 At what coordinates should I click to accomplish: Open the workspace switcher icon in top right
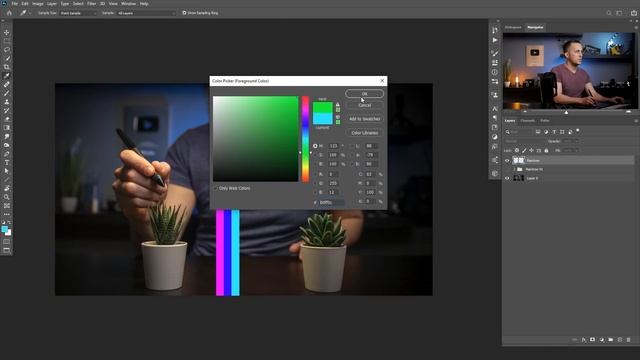620,13
